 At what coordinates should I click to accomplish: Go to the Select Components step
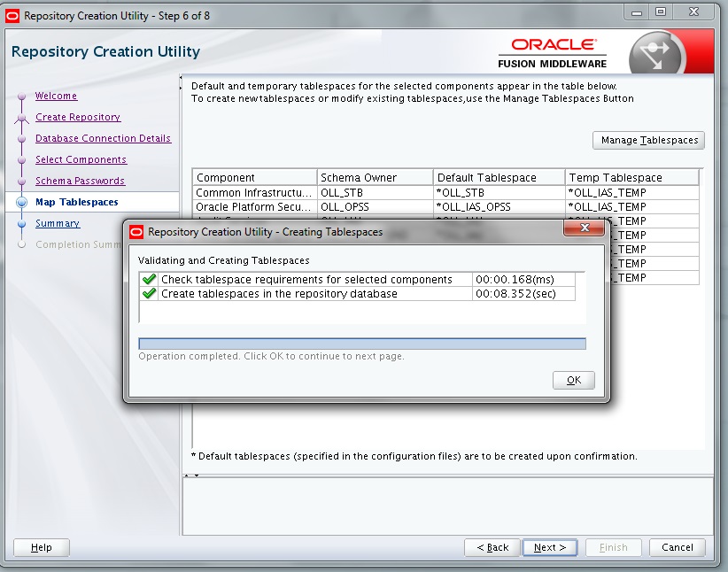coord(81,159)
